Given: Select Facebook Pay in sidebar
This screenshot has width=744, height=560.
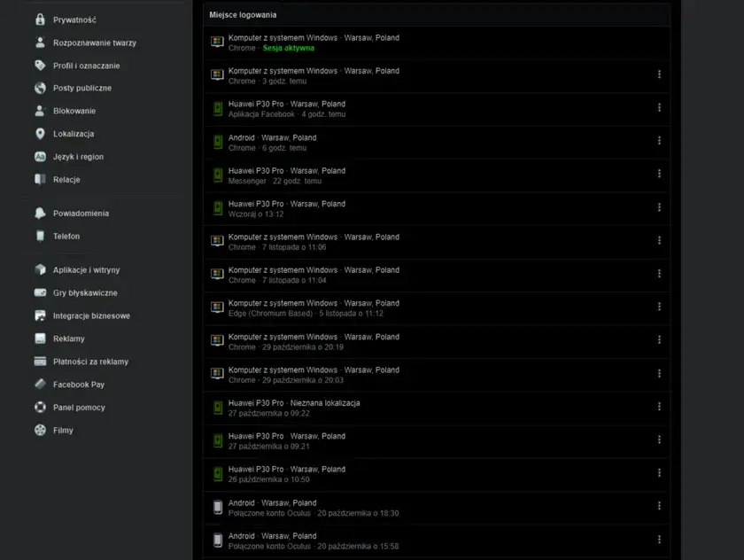Looking at the screenshot, I should [79, 385].
